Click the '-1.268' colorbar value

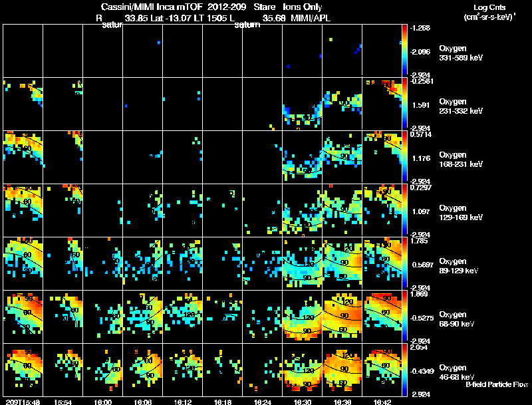(x=420, y=28)
